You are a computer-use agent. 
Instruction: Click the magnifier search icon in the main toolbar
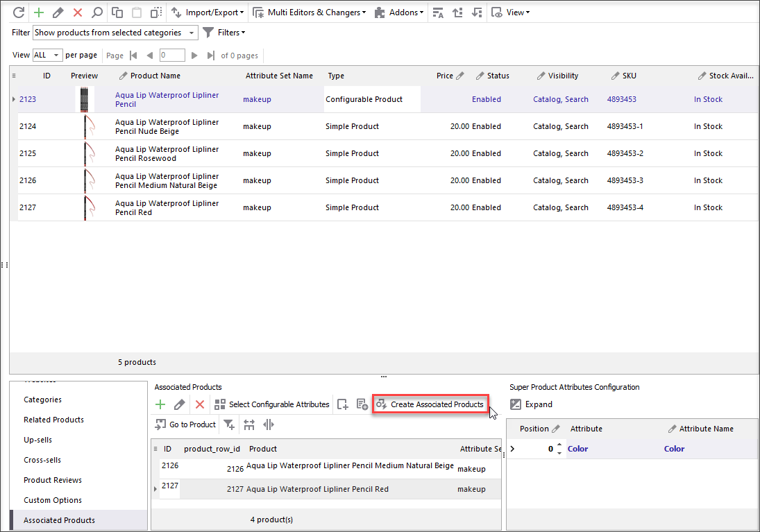click(x=97, y=12)
